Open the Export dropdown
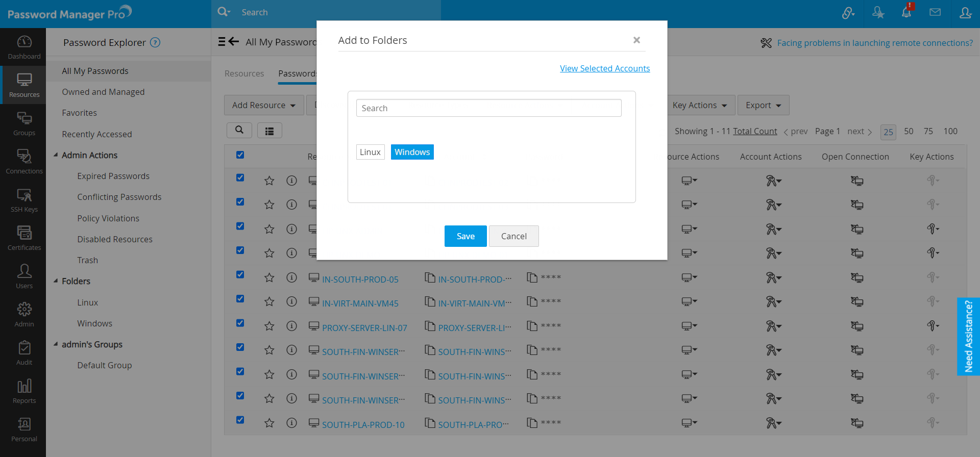This screenshot has width=980, height=457. [763, 105]
